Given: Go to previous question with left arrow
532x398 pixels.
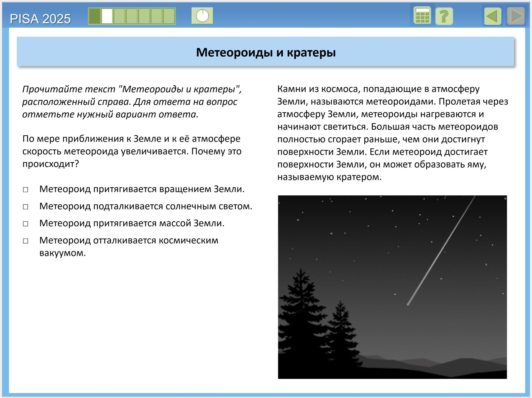Looking at the screenshot, I should (493, 16).
